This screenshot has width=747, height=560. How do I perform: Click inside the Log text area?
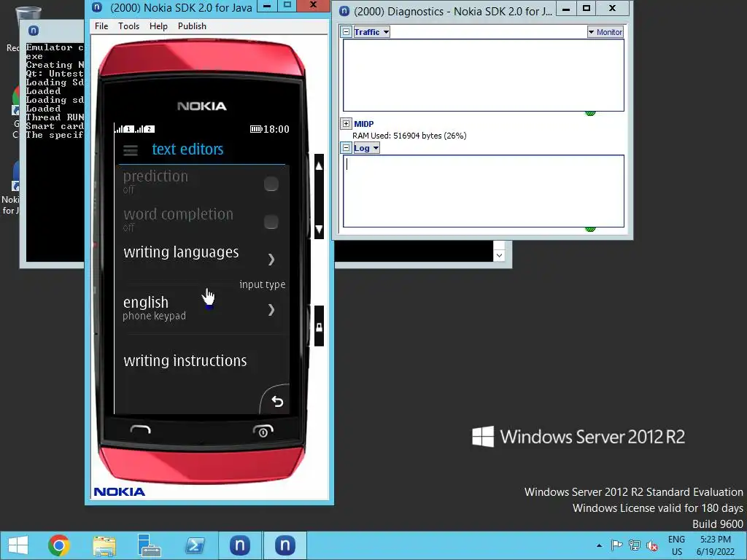[484, 191]
